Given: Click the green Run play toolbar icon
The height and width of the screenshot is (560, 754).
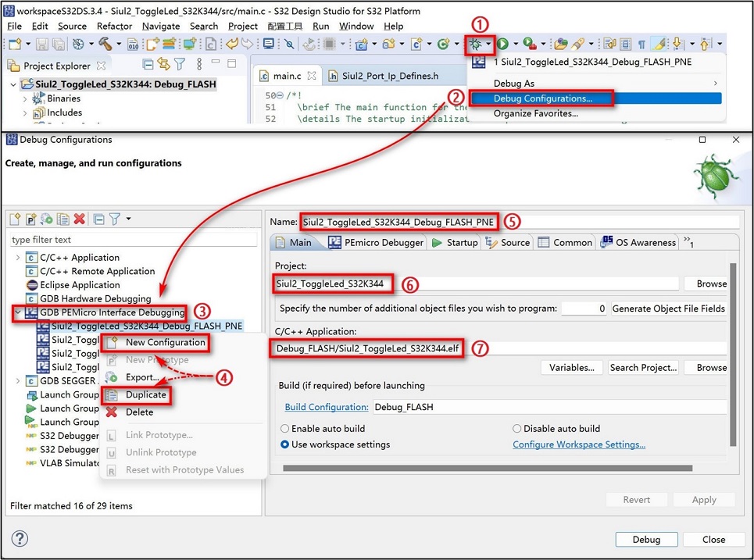Looking at the screenshot, I should coord(502,45).
